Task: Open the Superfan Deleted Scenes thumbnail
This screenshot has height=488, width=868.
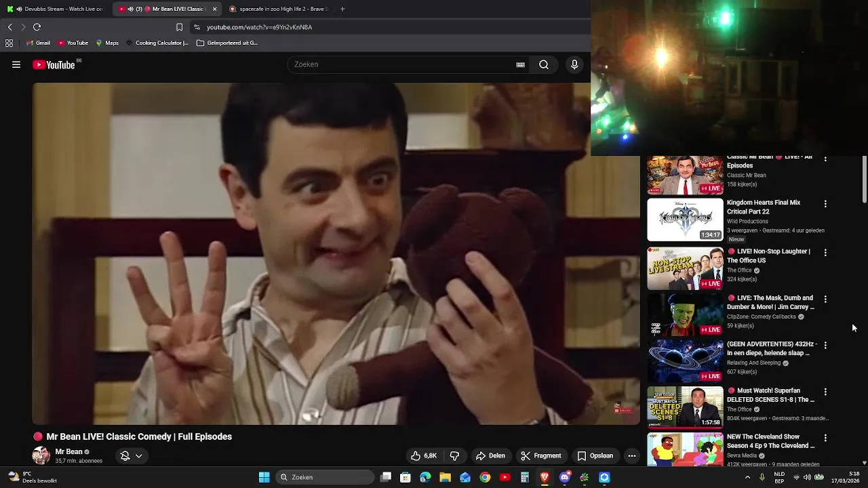Action: pyautogui.click(x=685, y=408)
